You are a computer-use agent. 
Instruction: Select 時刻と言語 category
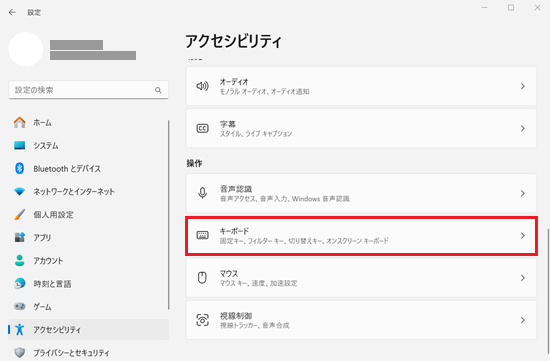(x=88, y=283)
